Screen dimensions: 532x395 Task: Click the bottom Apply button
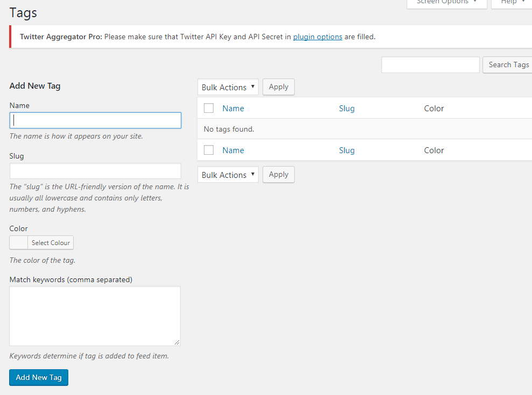pos(278,175)
